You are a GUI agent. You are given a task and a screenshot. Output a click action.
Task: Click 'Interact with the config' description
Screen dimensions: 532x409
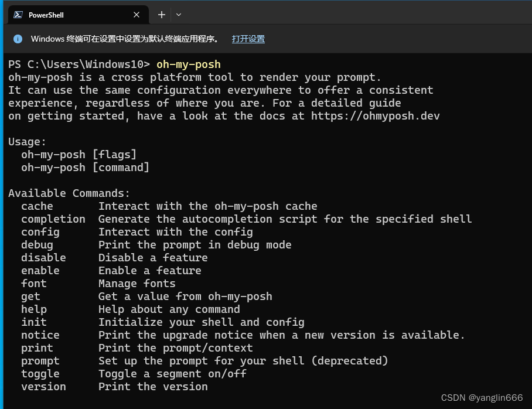coord(176,232)
